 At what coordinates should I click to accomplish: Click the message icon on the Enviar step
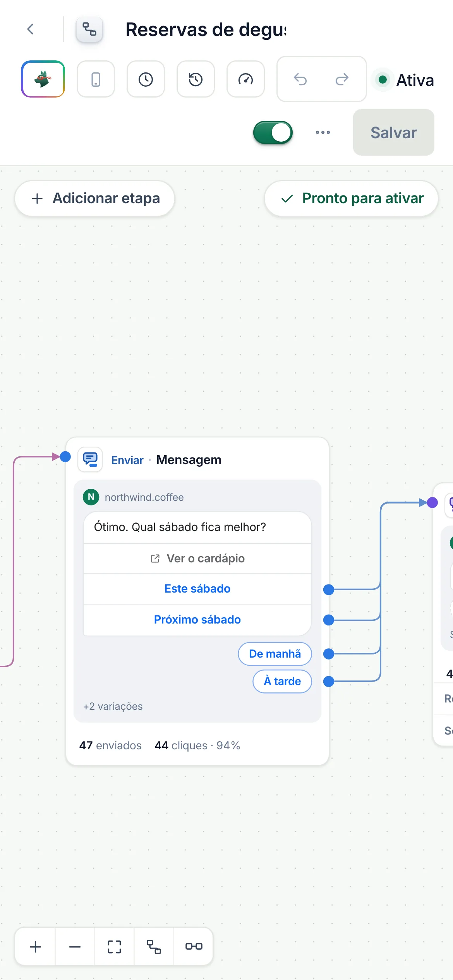(x=90, y=459)
